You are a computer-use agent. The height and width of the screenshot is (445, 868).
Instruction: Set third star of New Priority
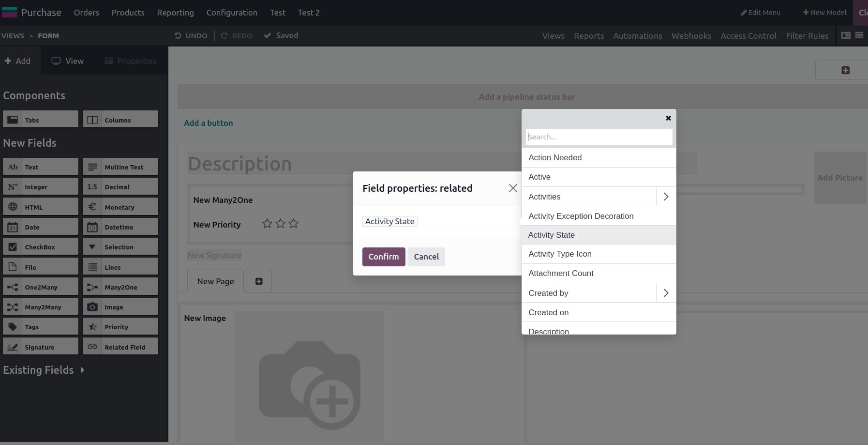293,223
